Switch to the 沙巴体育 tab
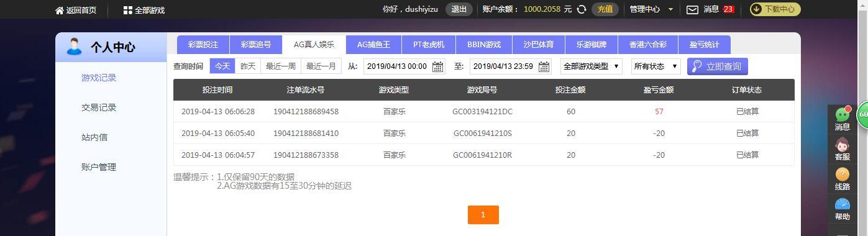The height and width of the screenshot is (236, 868). click(x=539, y=45)
